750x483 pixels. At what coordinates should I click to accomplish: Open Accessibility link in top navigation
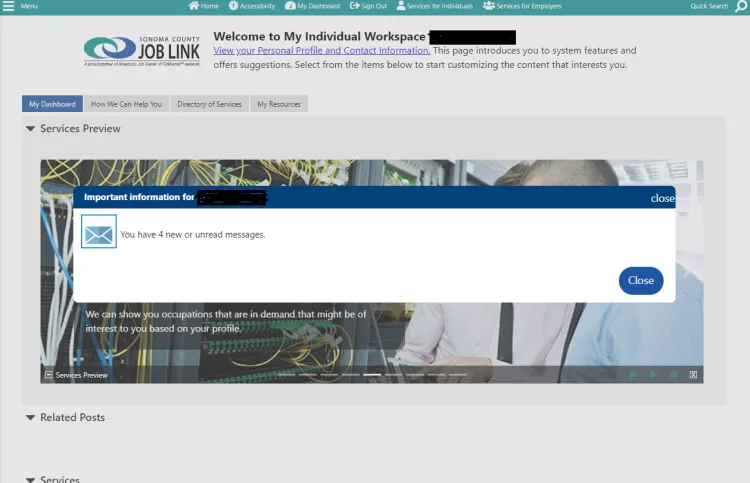[257, 6]
